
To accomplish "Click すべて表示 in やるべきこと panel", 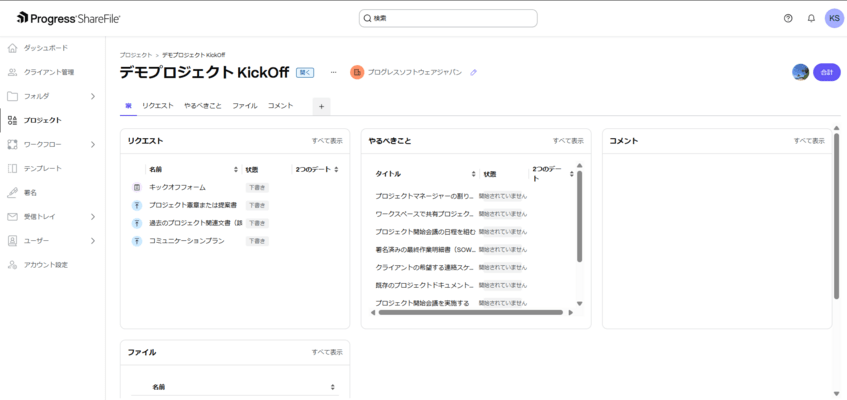I will 568,141.
